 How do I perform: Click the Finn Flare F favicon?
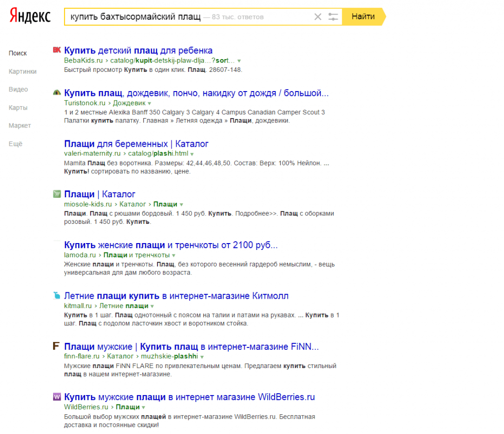pyautogui.click(x=56, y=346)
